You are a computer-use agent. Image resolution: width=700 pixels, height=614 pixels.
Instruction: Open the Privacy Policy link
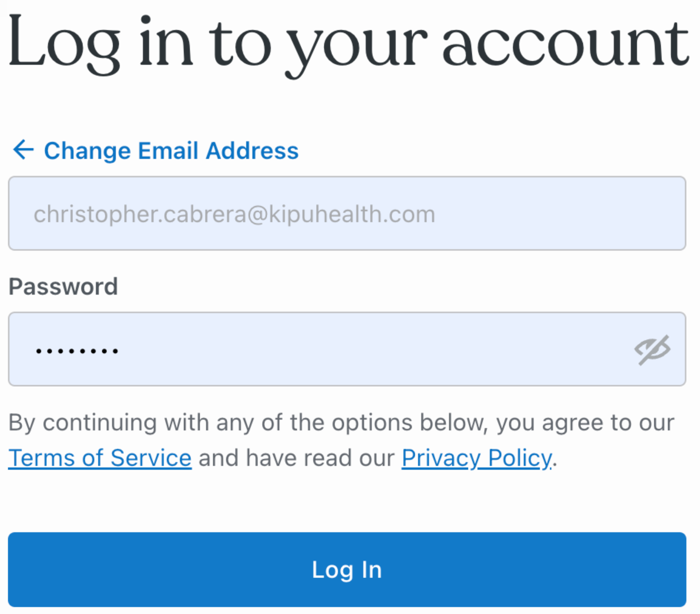pyautogui.click(x=477, y=458)
